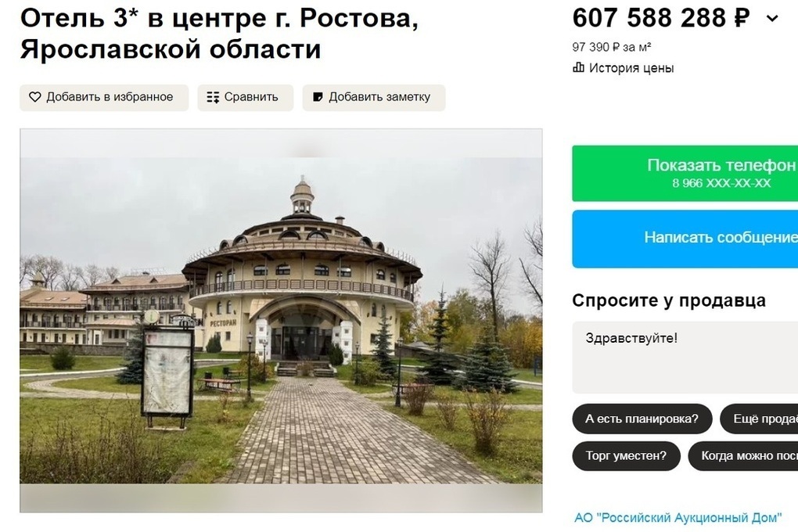Open Добавить заметку note button

tap(374, 97)
